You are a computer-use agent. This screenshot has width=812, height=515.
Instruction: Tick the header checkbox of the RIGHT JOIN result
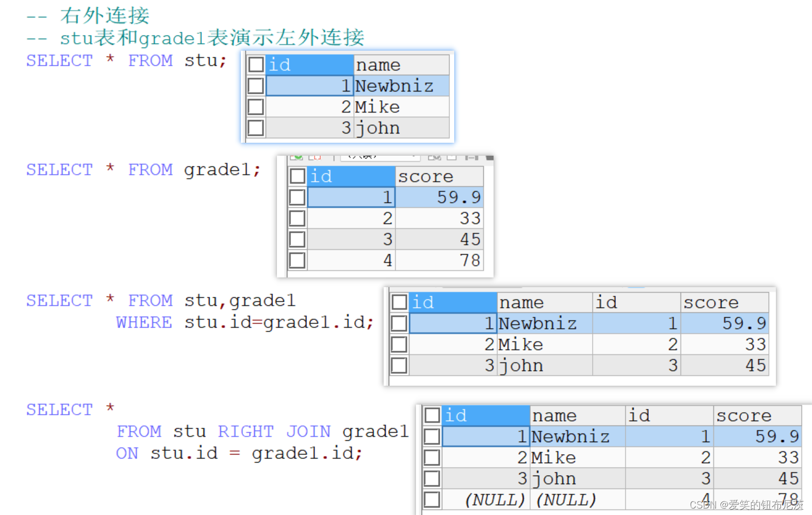432,415
